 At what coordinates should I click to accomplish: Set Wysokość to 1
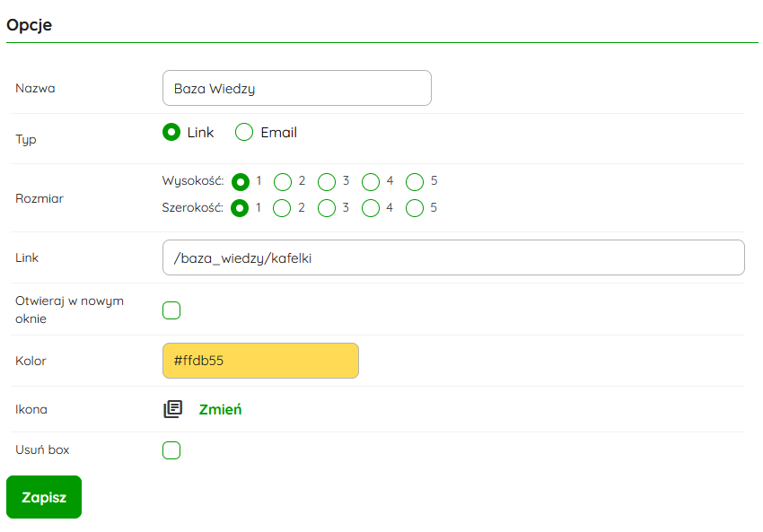tap(241, 182)
